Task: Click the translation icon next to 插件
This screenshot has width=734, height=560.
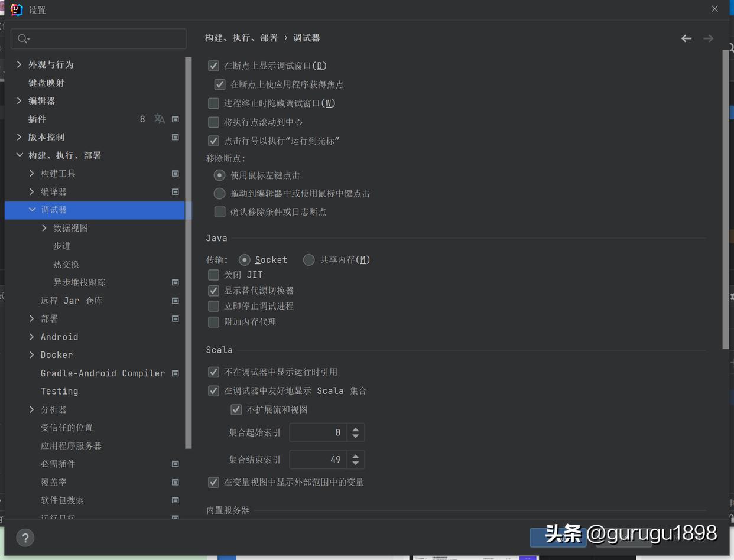Action: 158,119
